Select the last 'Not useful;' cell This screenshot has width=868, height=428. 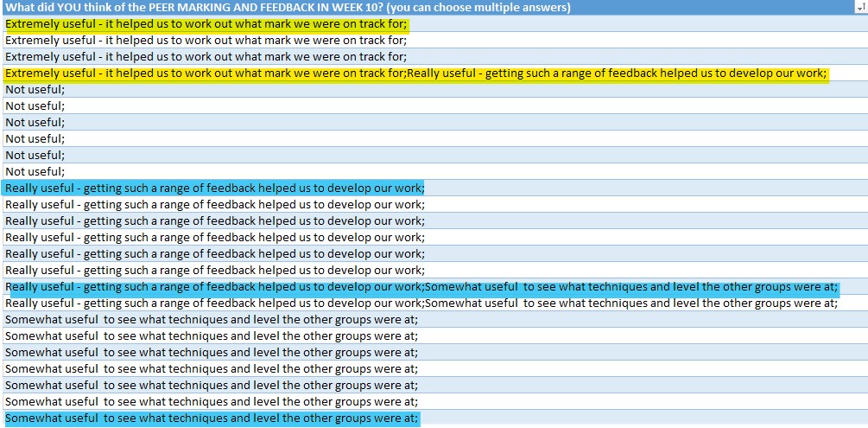[x=35, y=172]
